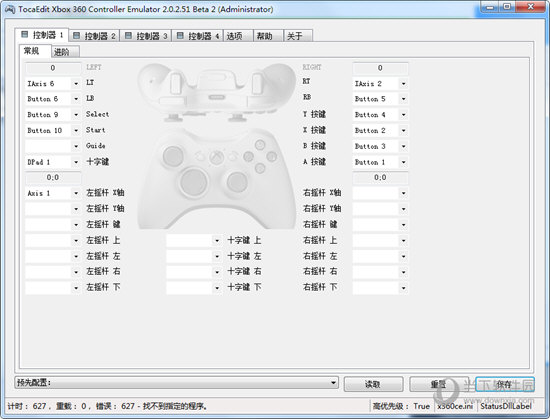Image resolution: width=550 pixels, height=419 pixels.
Task: Expand the 预先配置 preset dropdown
Action: click(x=176, y=383)
